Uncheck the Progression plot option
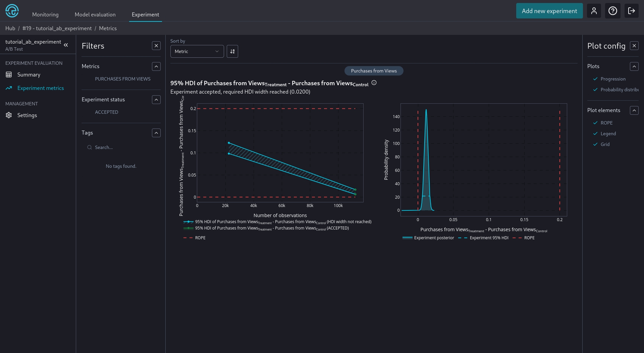This screenshot has width=644, height=353. click(612, 79)
